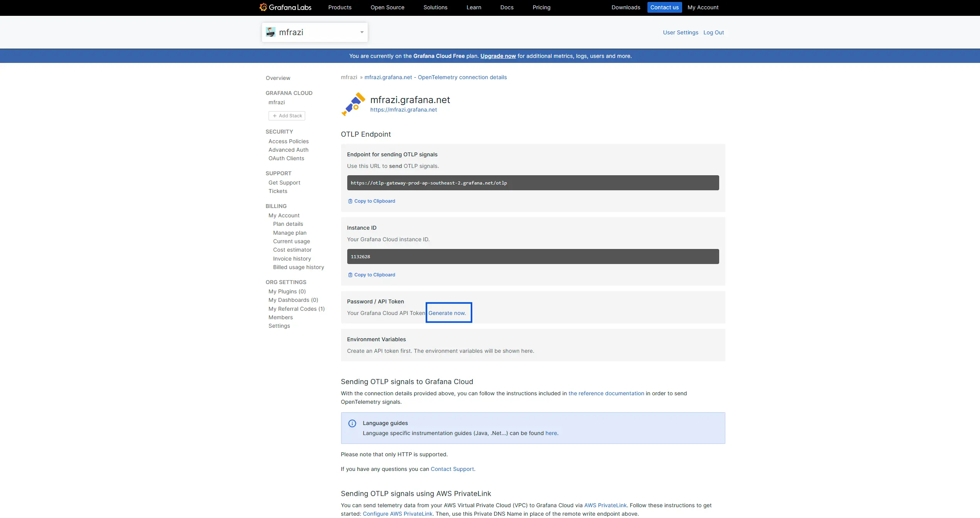Click Log Out

[x=713, y=32]
